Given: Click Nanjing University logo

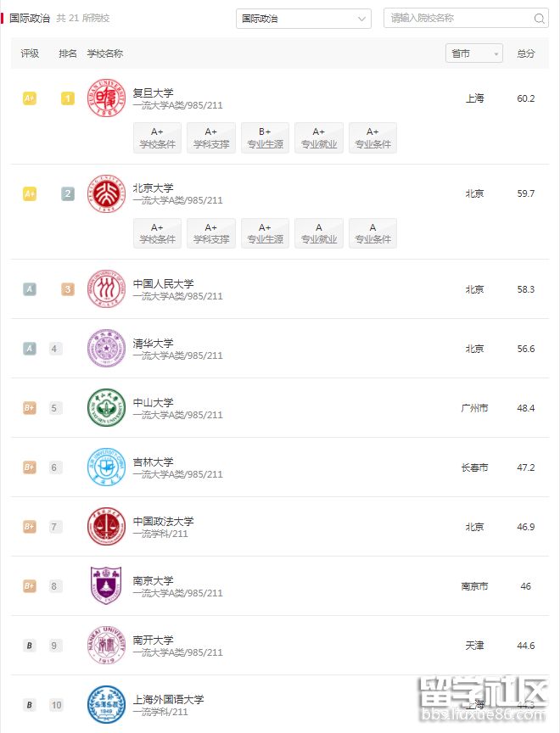Looking at the screenshot, I should [x=106, y=586].
